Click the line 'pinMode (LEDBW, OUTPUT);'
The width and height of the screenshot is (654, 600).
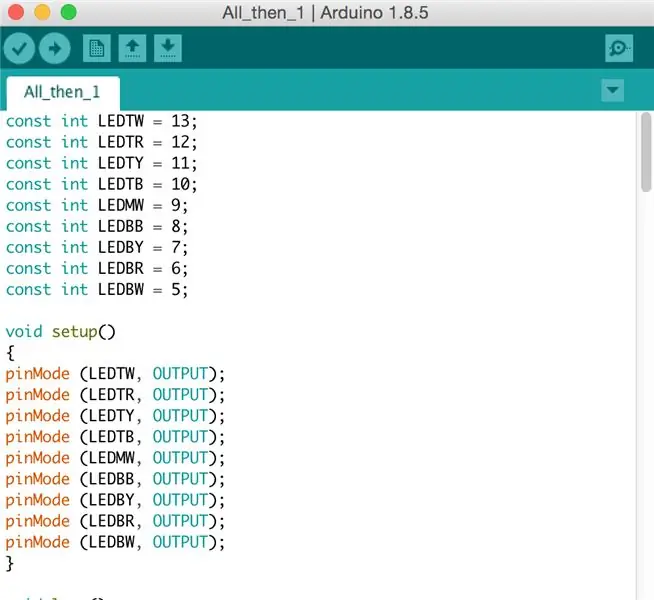[115, 542]
